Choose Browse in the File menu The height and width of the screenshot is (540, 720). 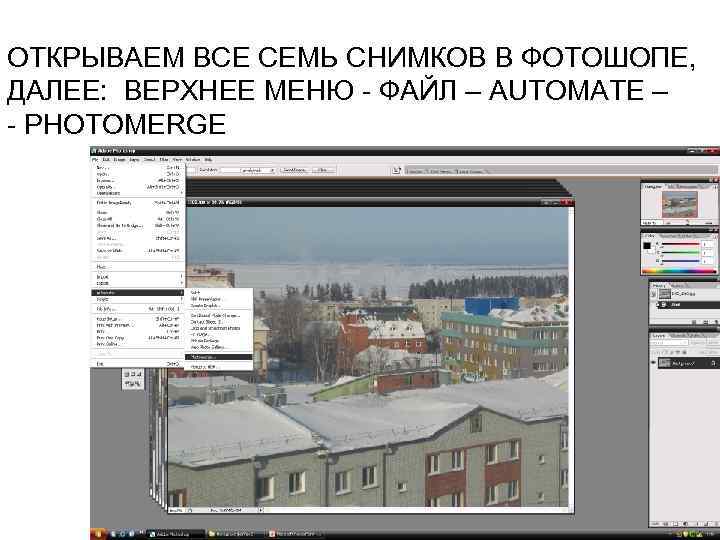coord(138,181)
